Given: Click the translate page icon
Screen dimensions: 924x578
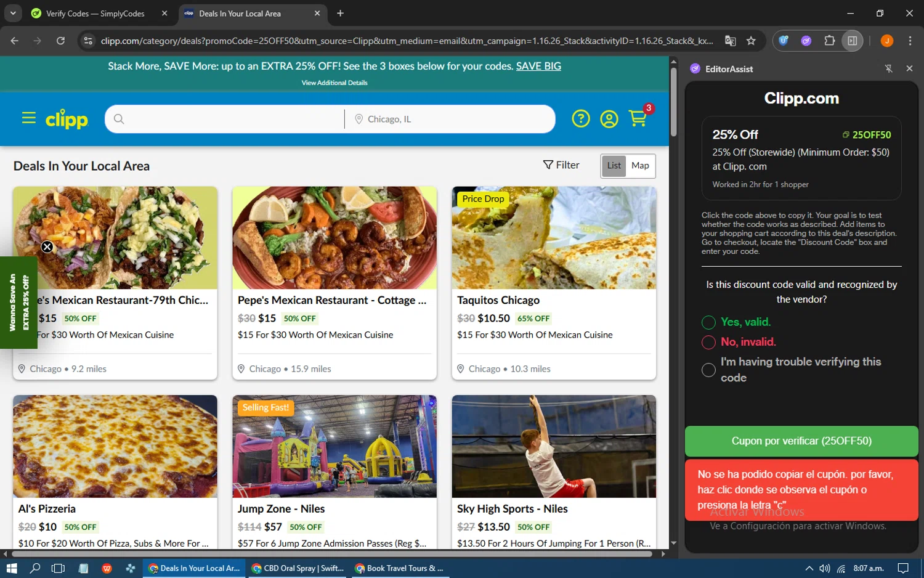Looking at the screenshot, I should point(731,41).
